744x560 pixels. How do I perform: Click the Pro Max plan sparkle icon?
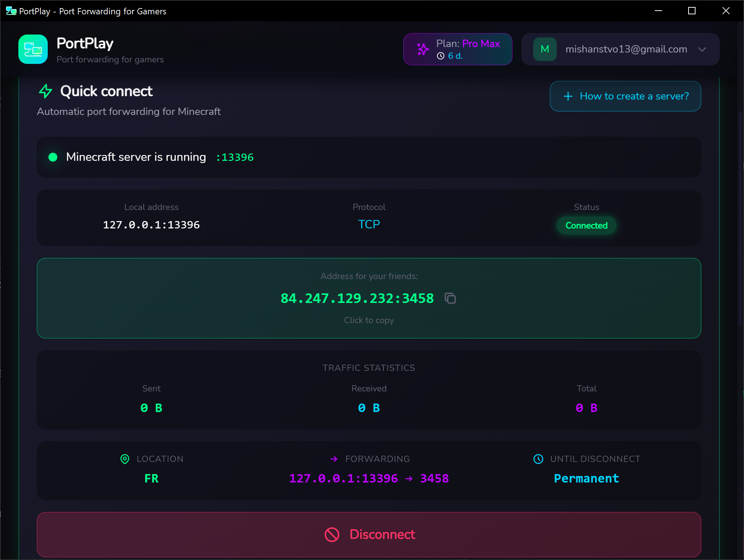[423, 49]
